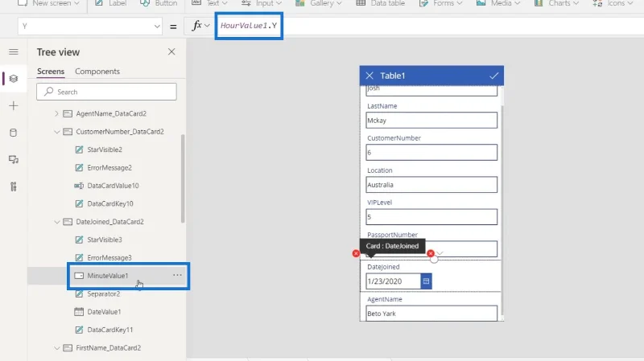Click the MinuteValue1 dropdown control icon
The width and height of the screenshot is (644, 361).
[x=79, y=276]
